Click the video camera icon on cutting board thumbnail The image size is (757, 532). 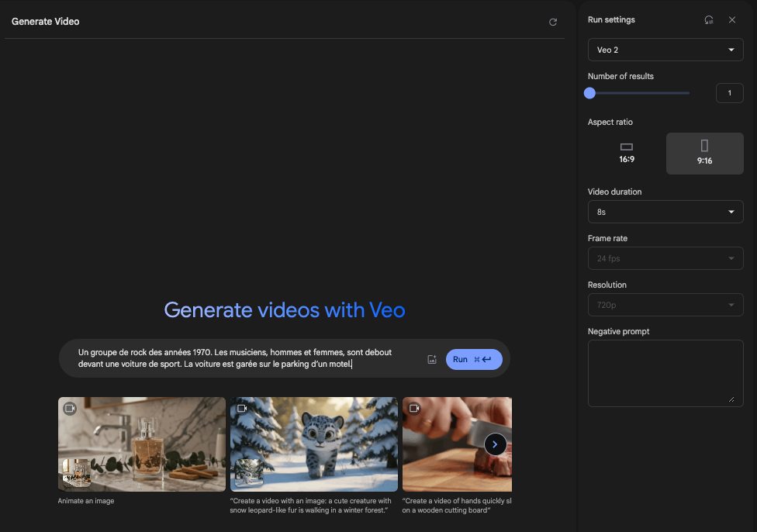click(x=414, y=408)
